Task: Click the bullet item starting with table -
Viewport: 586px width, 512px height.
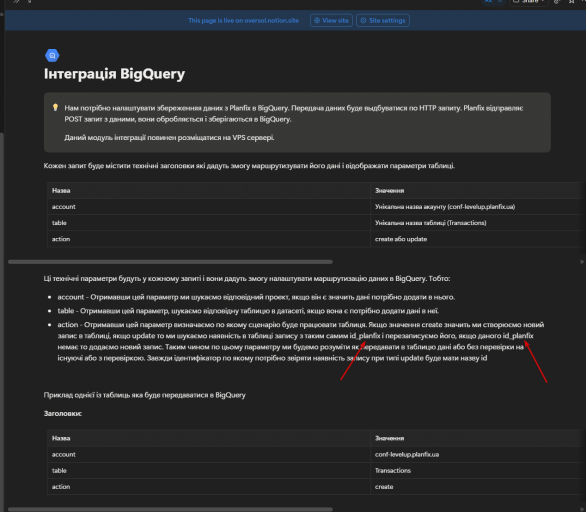Action: point(248,311)
